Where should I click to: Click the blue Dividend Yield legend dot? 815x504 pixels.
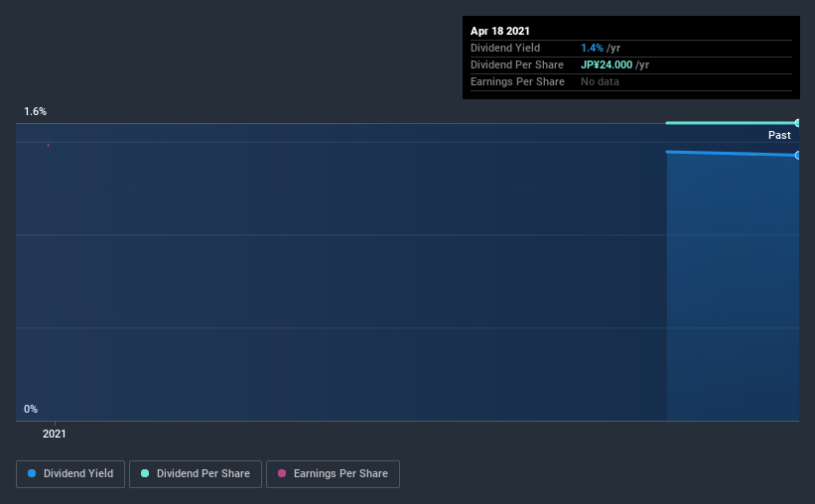coord(32,473)
